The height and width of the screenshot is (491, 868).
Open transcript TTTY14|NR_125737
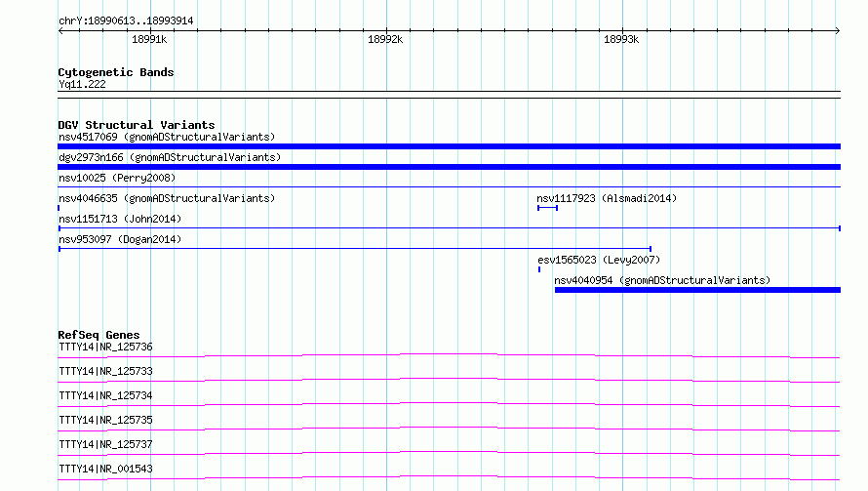105,444
